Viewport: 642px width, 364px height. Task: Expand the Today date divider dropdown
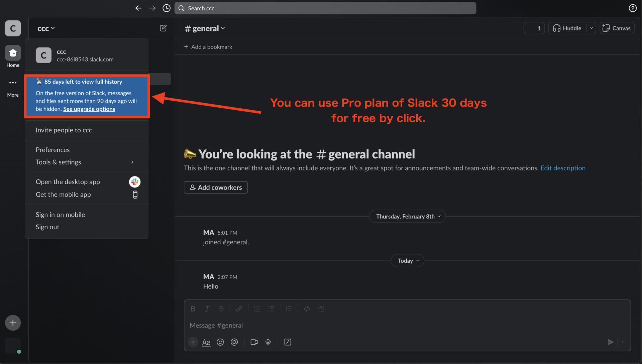pyautogui.click(x=407, y=260)
